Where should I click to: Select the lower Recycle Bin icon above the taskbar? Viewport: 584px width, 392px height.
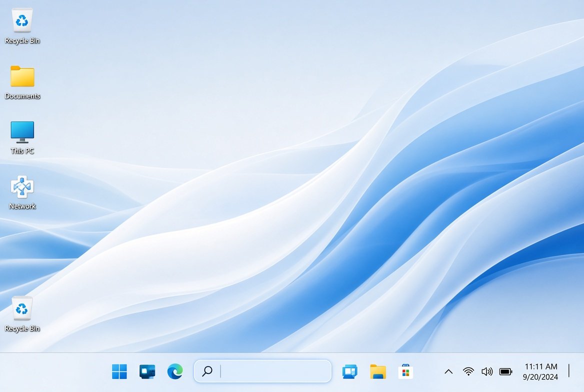pos(22,313)
